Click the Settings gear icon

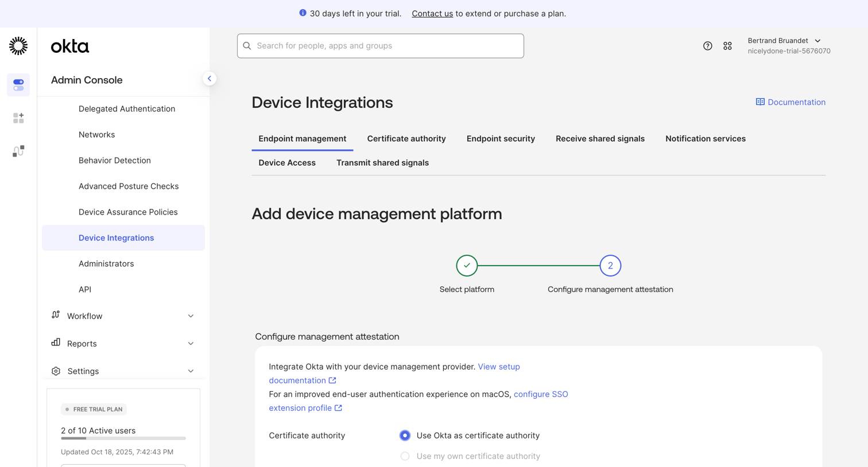click(x=56, y=371)
